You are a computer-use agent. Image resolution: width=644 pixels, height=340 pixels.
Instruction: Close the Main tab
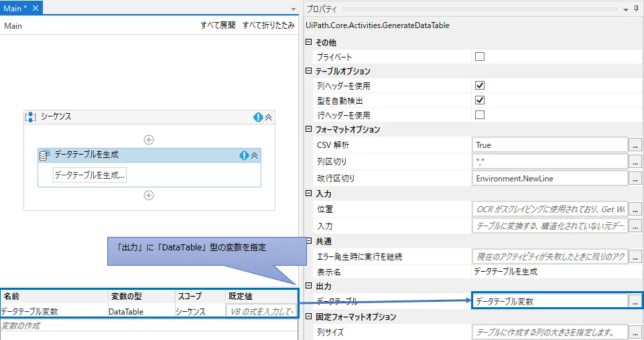(x=36, y=8)
